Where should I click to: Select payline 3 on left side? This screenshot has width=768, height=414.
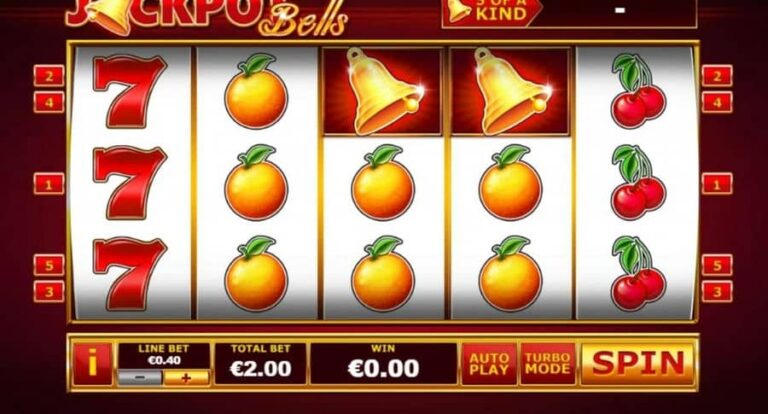[x=49, y=292]
